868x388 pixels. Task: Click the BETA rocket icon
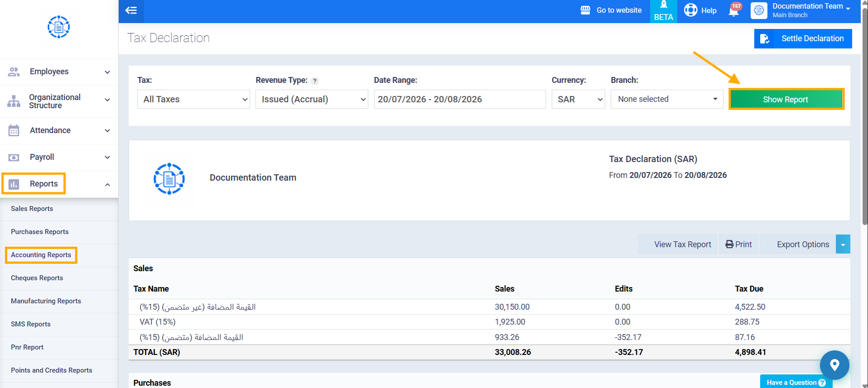664,5
